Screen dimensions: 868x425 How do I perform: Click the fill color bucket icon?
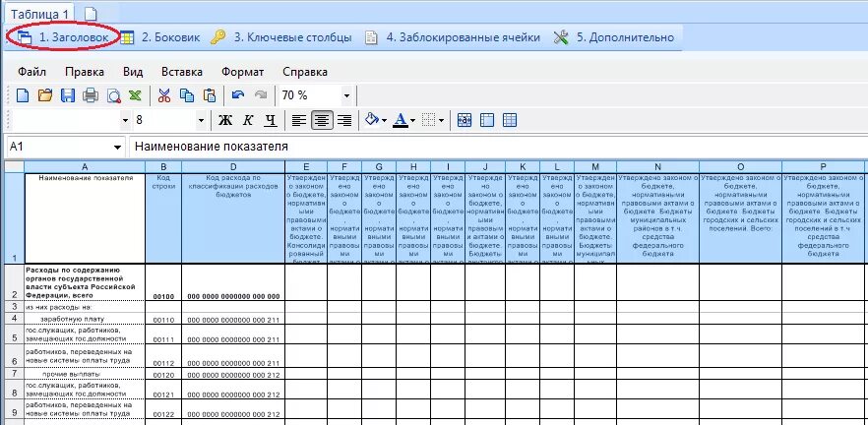(373, 120)
